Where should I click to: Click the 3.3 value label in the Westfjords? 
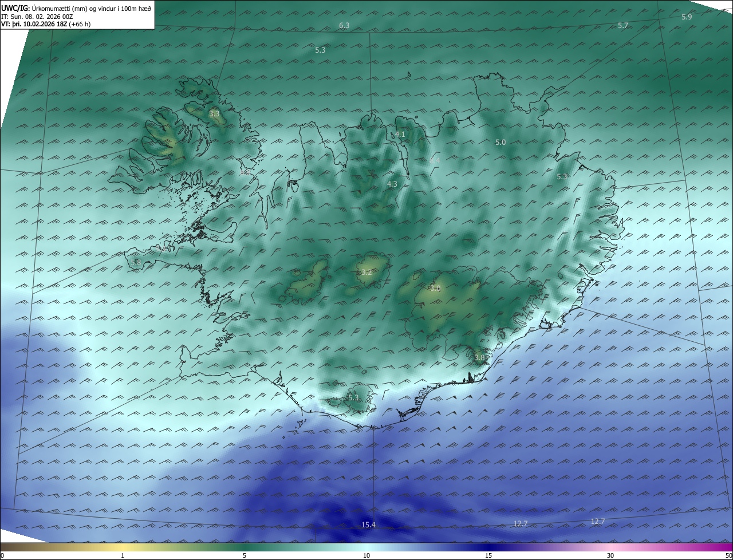pos(214,114)
